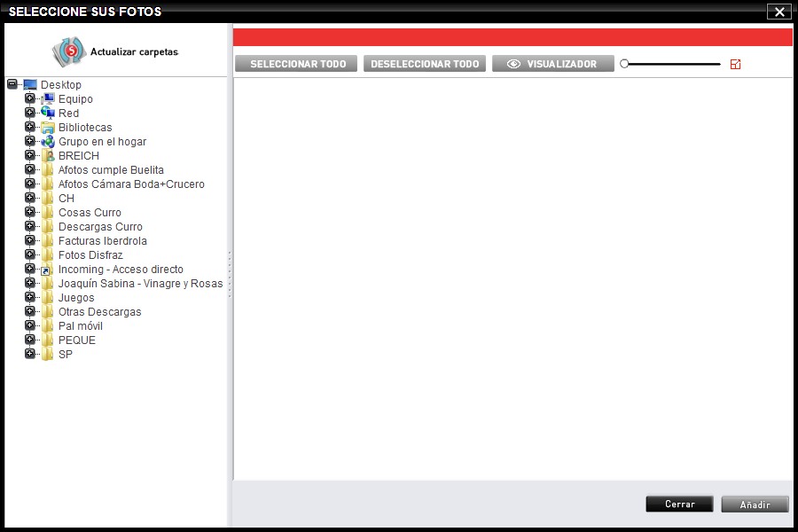The width and height of the screenshot is (798, 532).
Task: Expand Joaquín Sabina - Vinagre y Rosas
Action: (x=30, y=283)
